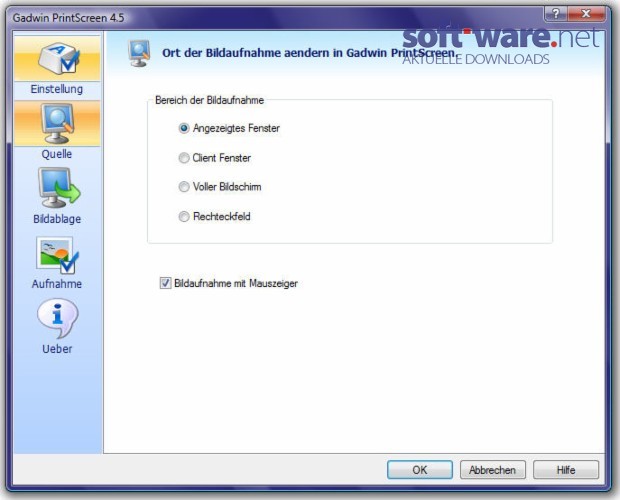Select Client Fenster radio option
Screen dimensions: 620x500
pyautogui.click(x=184, y=158)
